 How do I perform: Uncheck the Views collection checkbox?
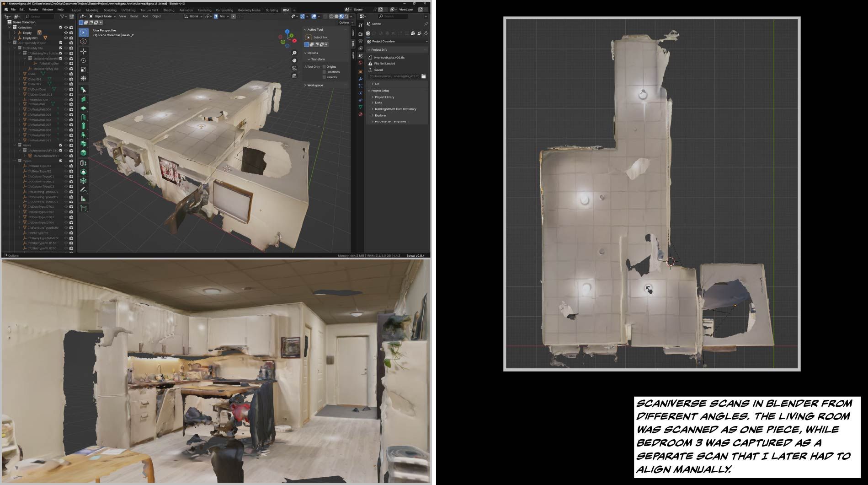(x=61, y=145)
